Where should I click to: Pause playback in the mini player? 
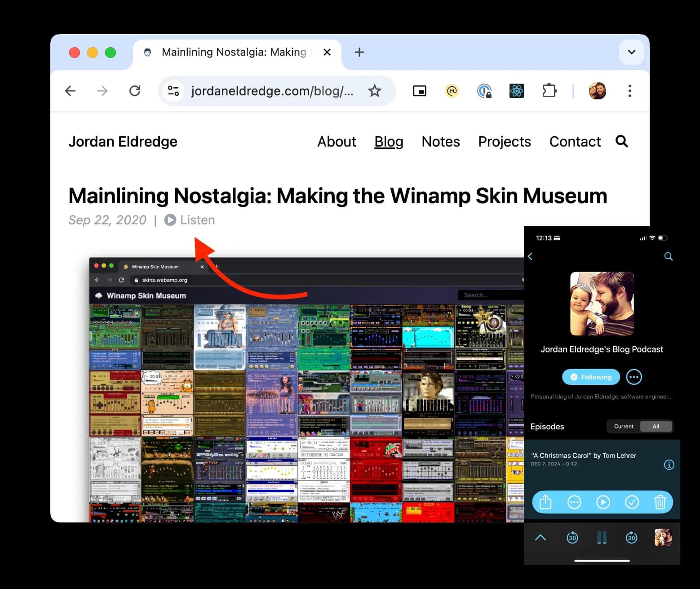(x=602, y=537)
